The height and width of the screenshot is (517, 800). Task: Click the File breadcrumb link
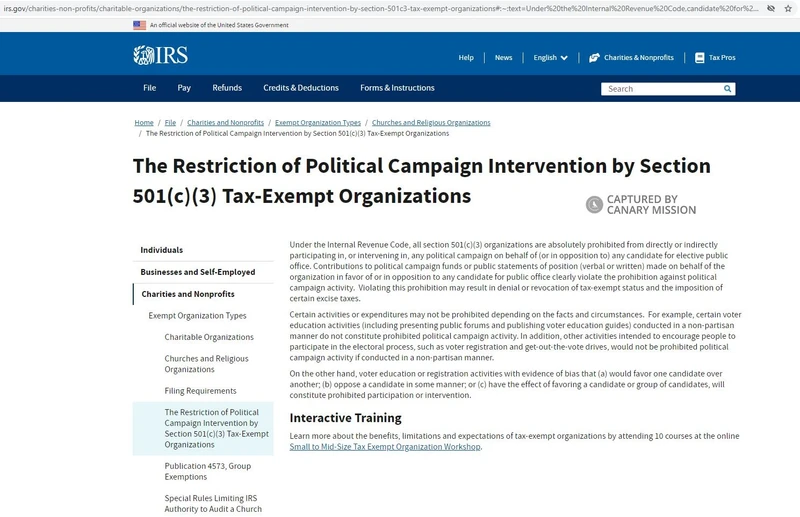coord(170,122)
